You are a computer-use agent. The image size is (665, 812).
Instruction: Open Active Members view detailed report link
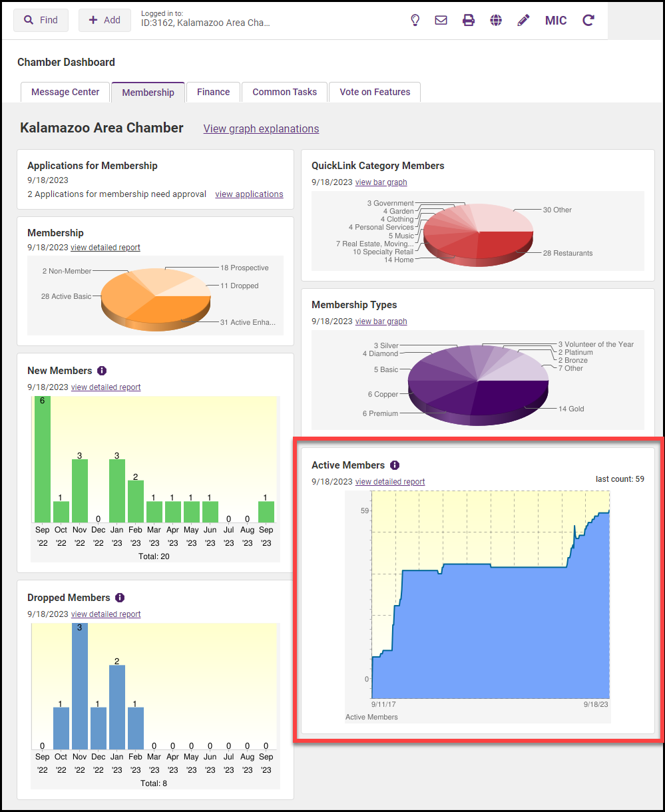[x=390, y=482]
